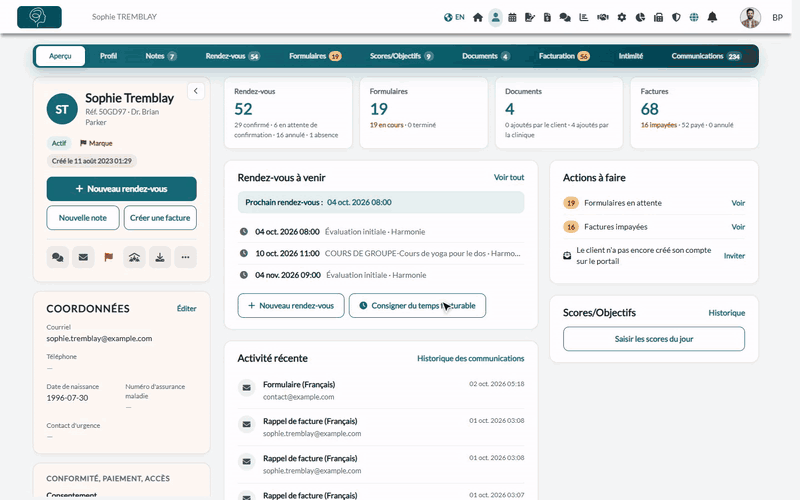Click Inviter link for client portal

coord(734,256)
